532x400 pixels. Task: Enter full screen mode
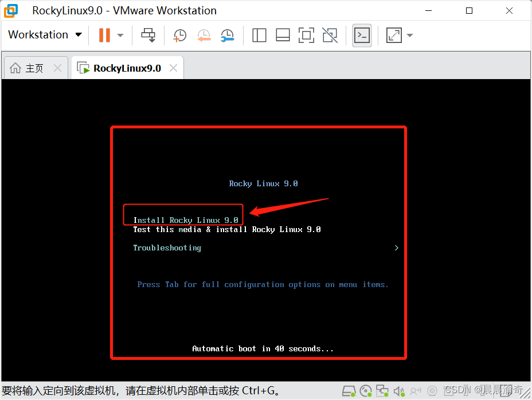306,36
